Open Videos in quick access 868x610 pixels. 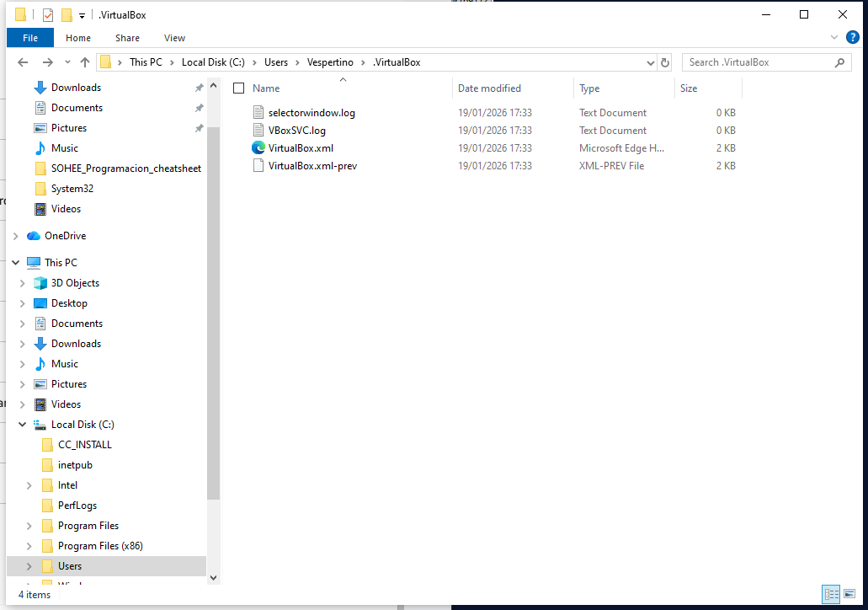coord(66,209)
